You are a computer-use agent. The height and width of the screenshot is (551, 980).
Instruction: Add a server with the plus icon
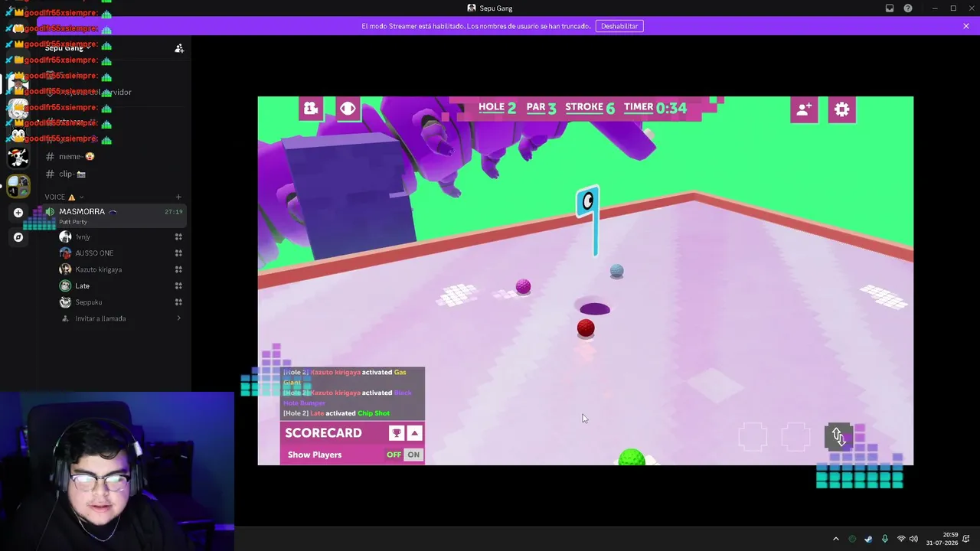point(18,212)
